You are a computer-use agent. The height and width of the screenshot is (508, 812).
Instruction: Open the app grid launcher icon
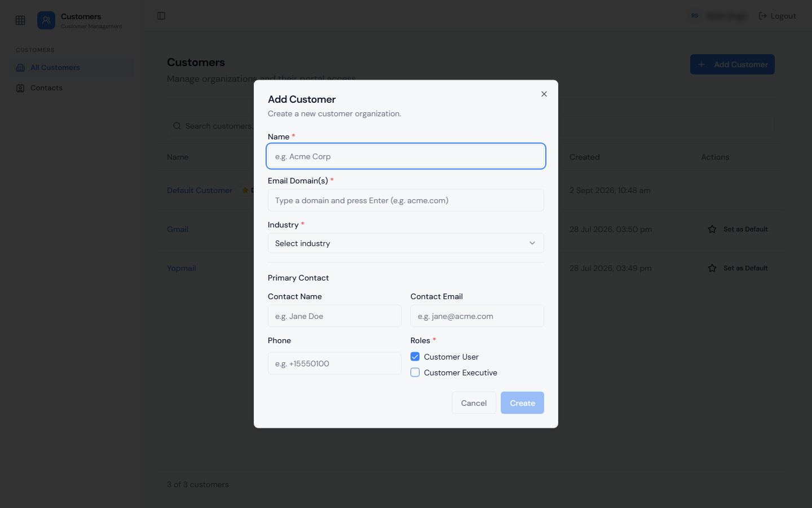(20, 20)
